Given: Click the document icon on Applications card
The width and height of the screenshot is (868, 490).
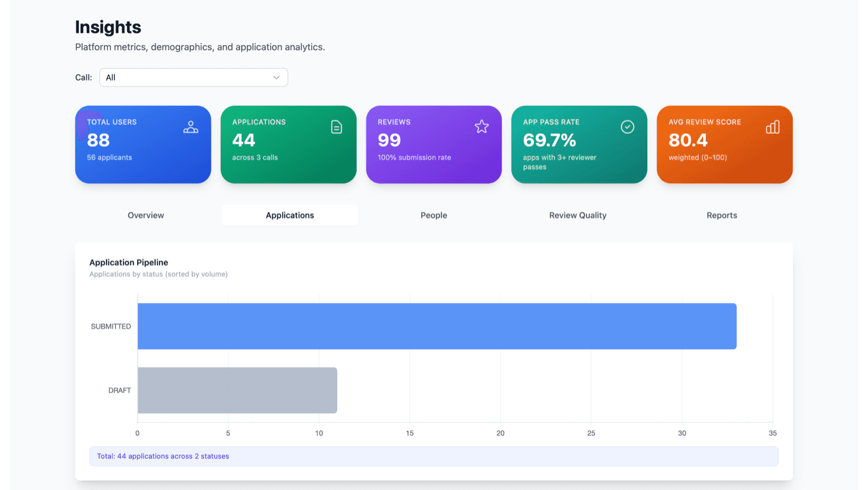Looking at the screenshot, I should [336, 127].
